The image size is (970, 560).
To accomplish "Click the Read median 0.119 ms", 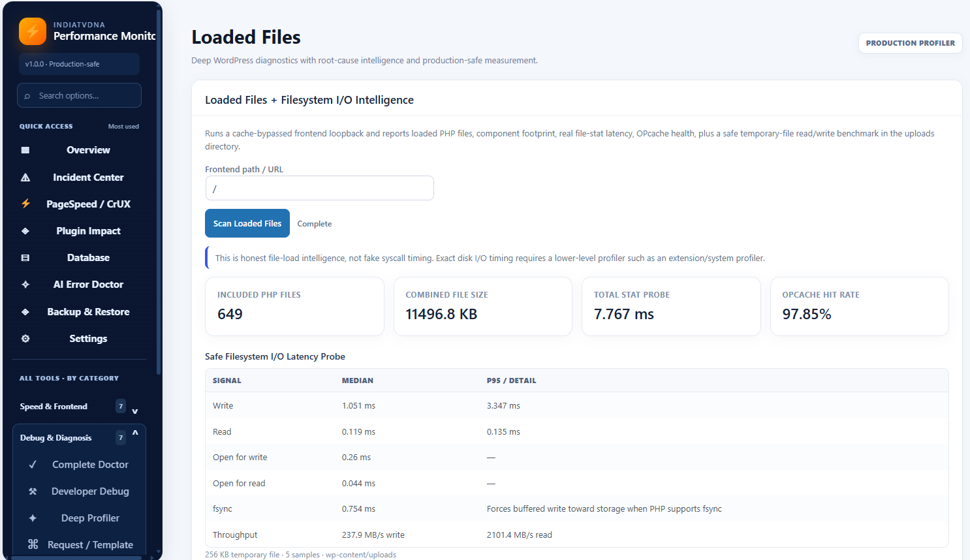I will pos(358,432).
